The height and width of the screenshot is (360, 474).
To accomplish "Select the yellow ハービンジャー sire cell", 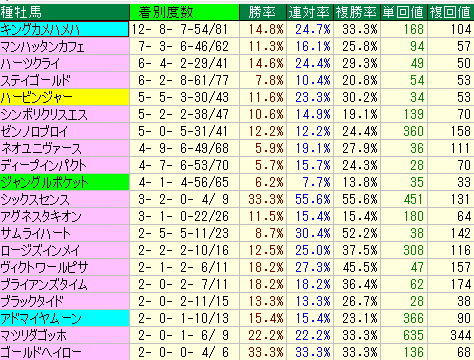I will (x=64, y=97).
